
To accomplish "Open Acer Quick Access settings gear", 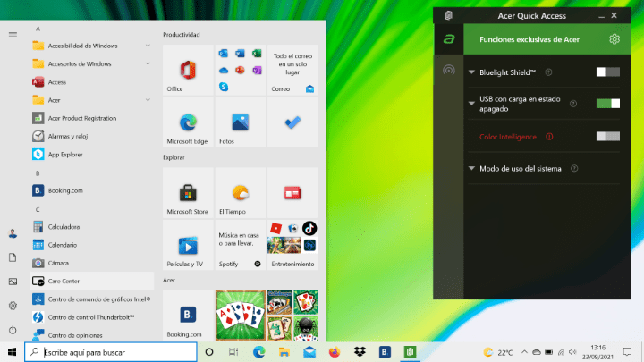I will [614, 39].
